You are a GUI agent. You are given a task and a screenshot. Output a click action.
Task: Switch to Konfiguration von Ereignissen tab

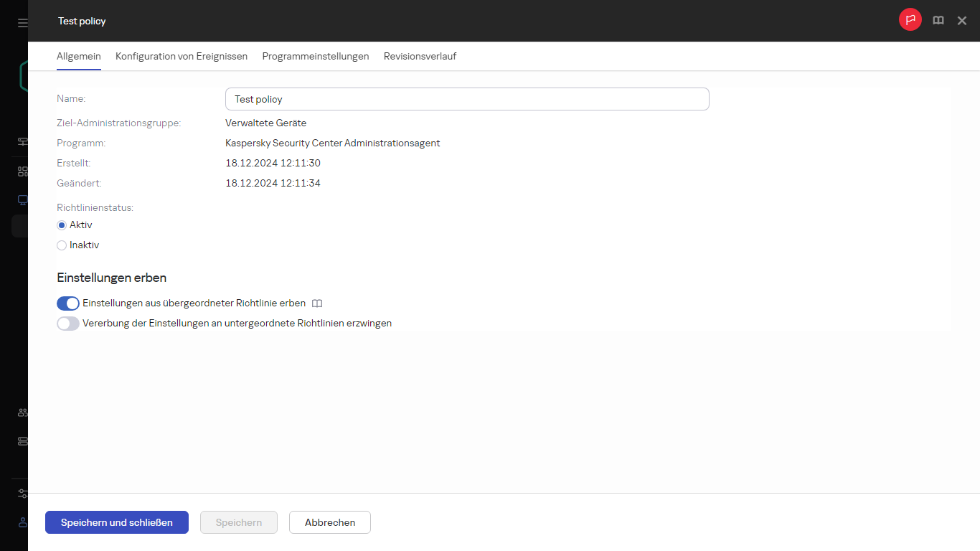182,56
